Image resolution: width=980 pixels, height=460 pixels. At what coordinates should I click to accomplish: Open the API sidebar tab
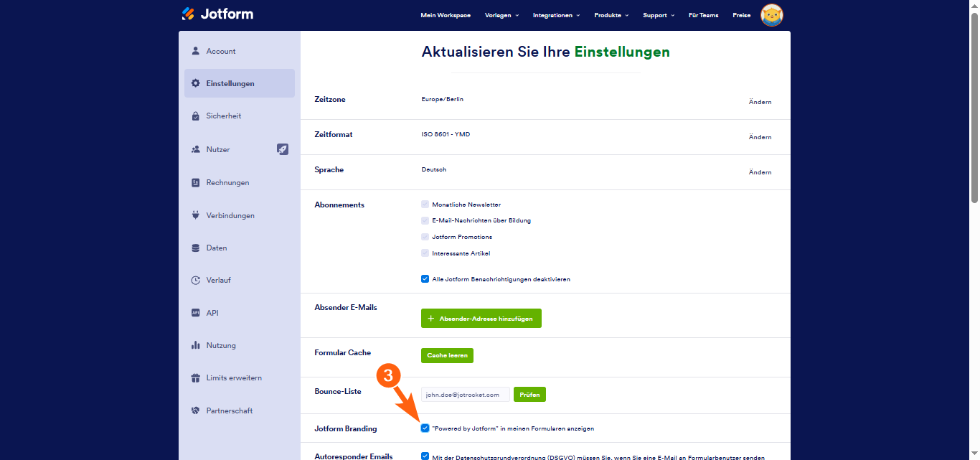tap(240, 313)
